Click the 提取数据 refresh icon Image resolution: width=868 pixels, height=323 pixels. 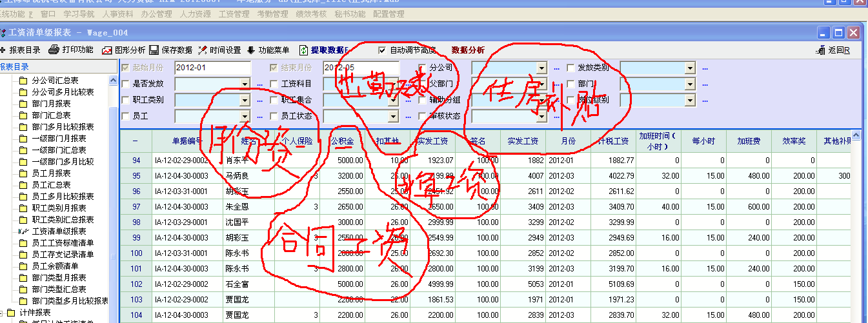303,50
